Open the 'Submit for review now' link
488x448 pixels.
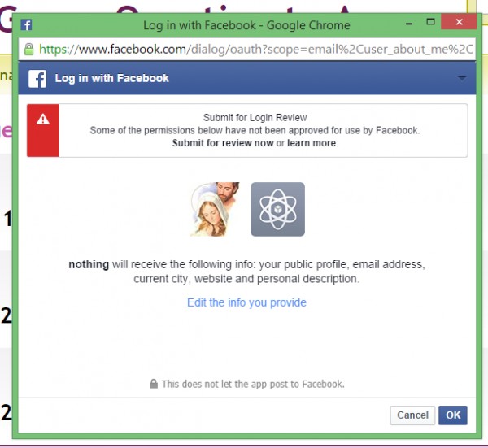[223, 143]
